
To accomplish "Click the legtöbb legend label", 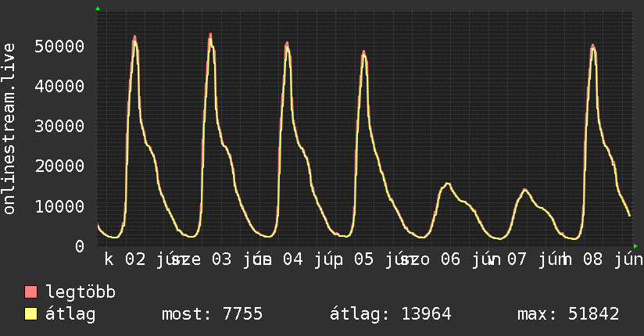I will click(80, 292).
